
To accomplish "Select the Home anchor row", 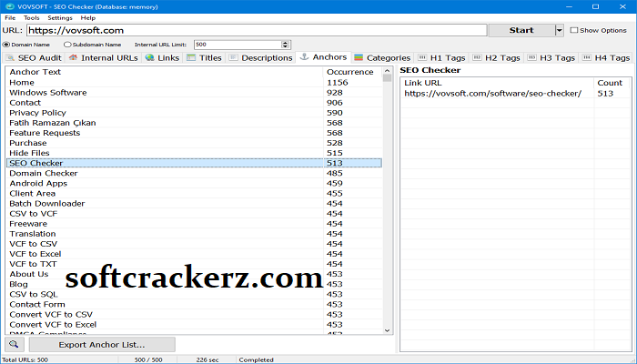I will point(194,83).
